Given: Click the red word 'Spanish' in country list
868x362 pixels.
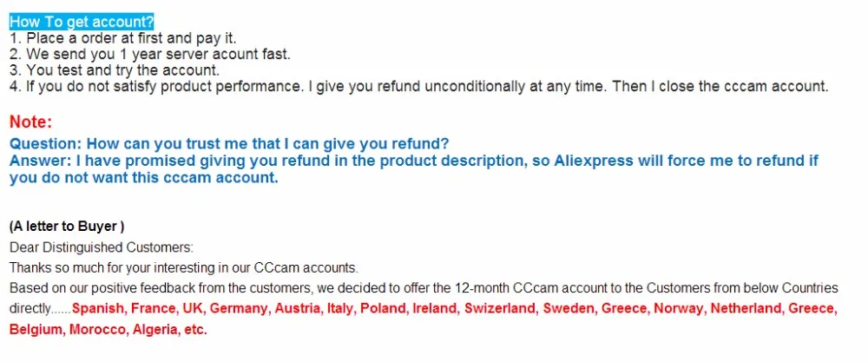Looking at the screenshot, I should tap(97, 308).
